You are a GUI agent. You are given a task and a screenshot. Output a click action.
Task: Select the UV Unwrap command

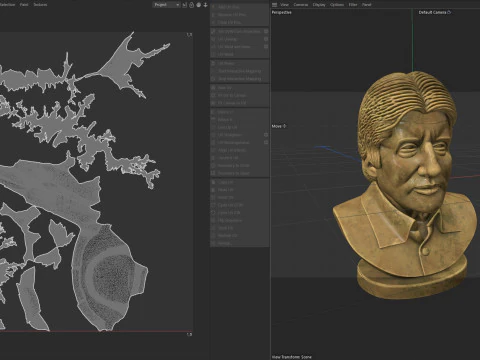coord(237,39)
